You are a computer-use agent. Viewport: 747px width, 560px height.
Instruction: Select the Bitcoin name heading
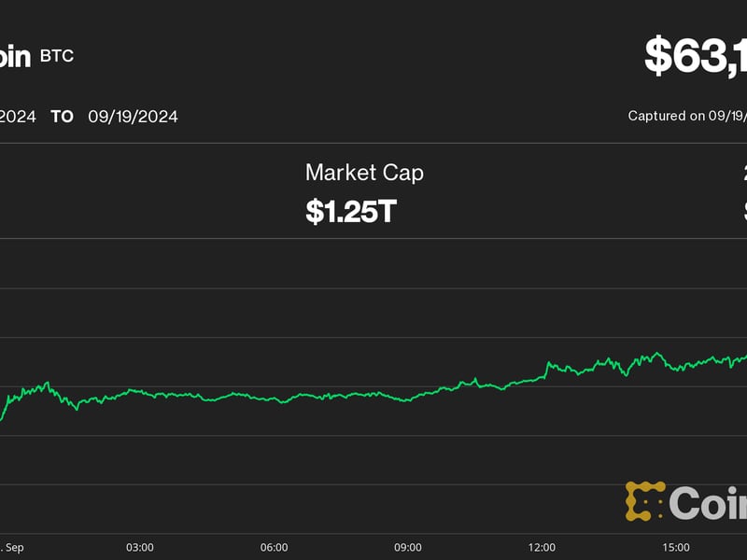(15, 57)
